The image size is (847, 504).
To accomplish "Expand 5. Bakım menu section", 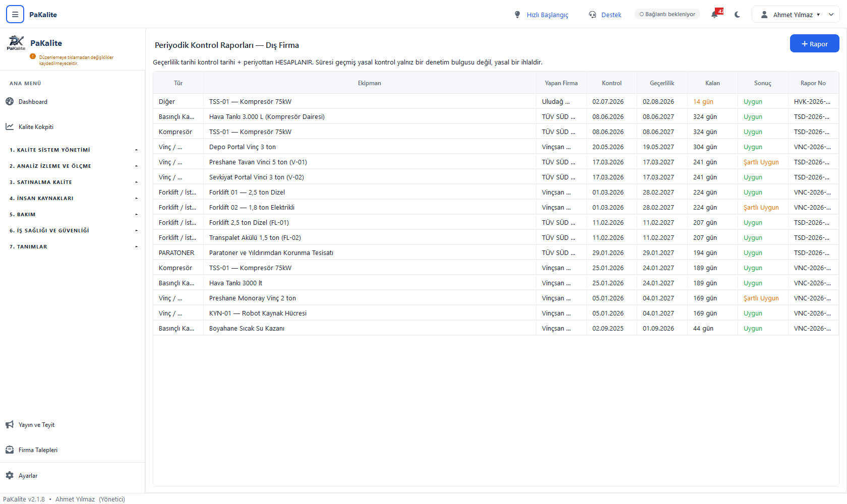I will point(72,214).
